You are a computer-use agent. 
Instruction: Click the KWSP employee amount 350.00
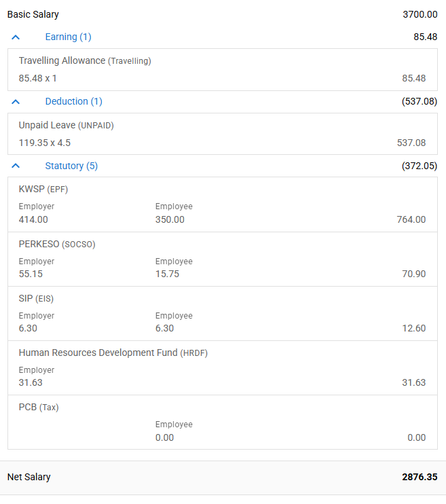coord(170,219)
